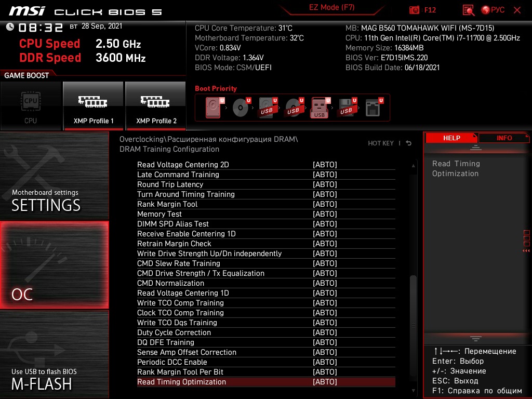Enable XMP Profile 1
Image resolution: width=532 pixels, height=399 pixels.
pos(94,106)
